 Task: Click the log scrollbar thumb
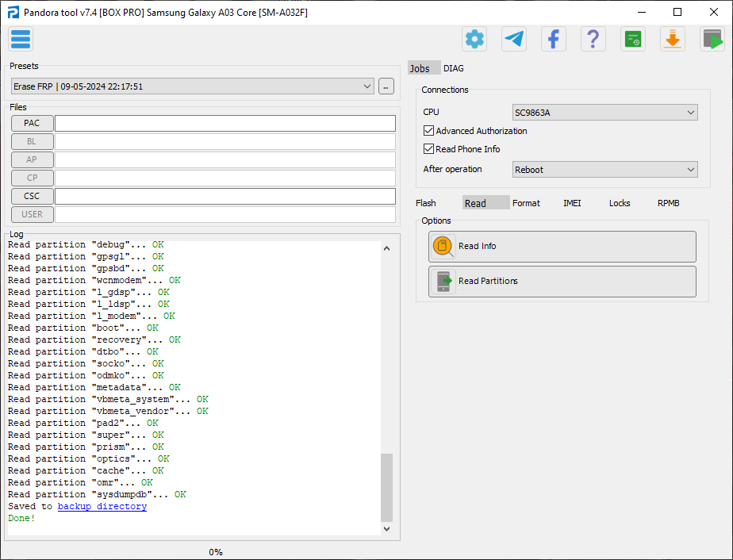click(386, 487)
